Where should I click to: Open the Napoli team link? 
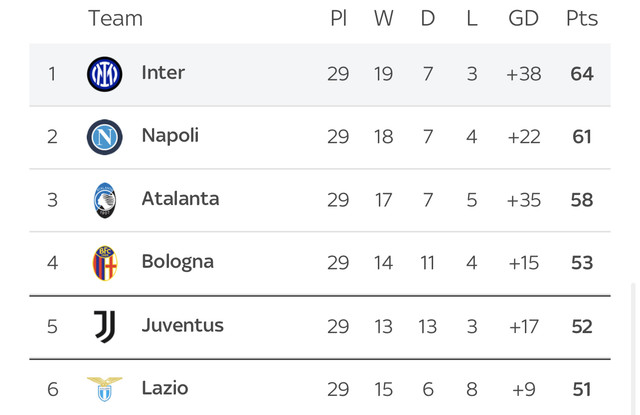tap(170, 136)
